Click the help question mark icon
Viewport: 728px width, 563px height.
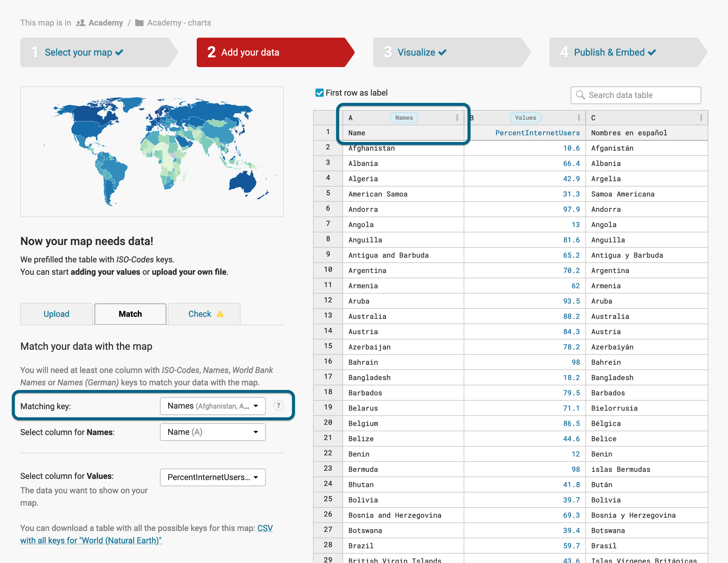pos(278,406)
